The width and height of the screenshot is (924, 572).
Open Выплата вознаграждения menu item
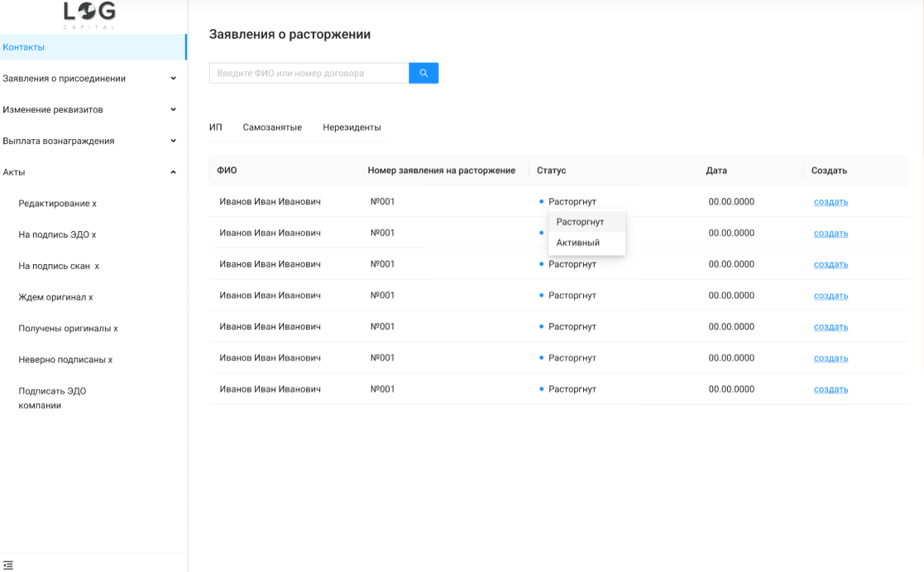click(59, 141)
